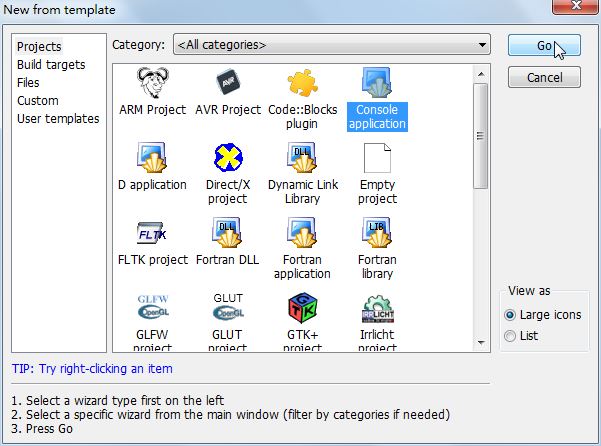
Task: Pick the Dynamic Link Library template
Action: pos(303,159)
